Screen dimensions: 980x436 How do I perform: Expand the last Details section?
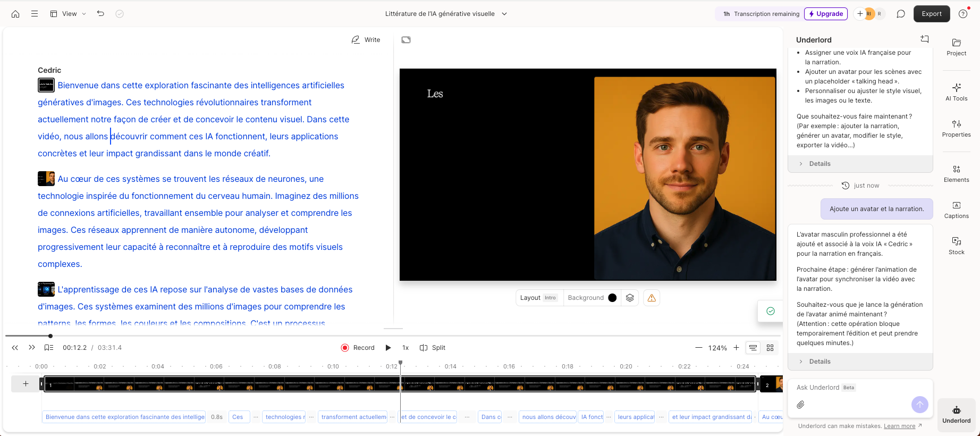point(820,362)
